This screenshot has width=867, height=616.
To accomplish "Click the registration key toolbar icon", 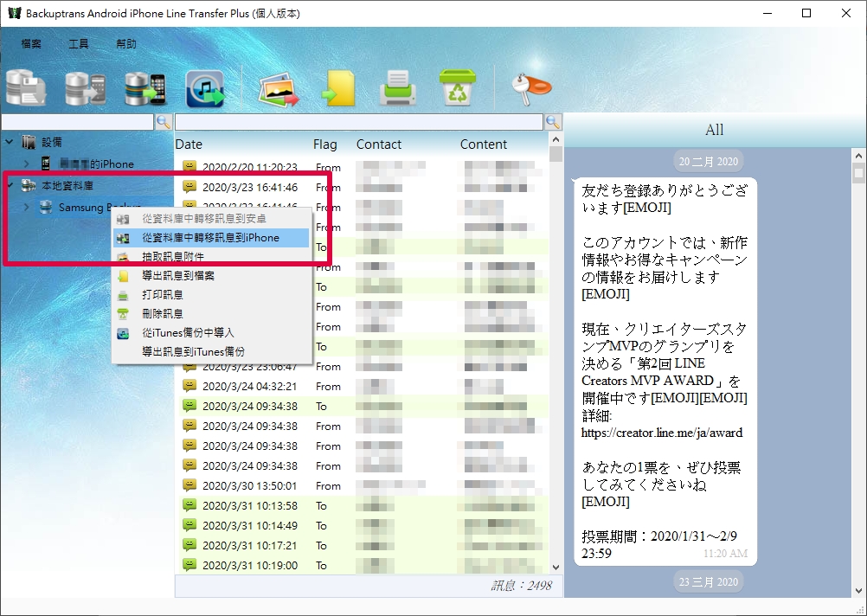I will 530,88.
